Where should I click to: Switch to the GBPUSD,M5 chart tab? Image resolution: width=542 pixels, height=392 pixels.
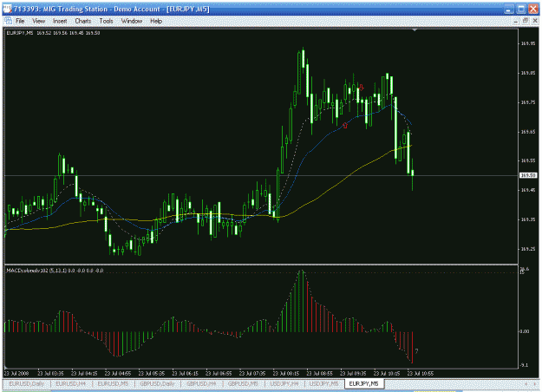point(243,383)
